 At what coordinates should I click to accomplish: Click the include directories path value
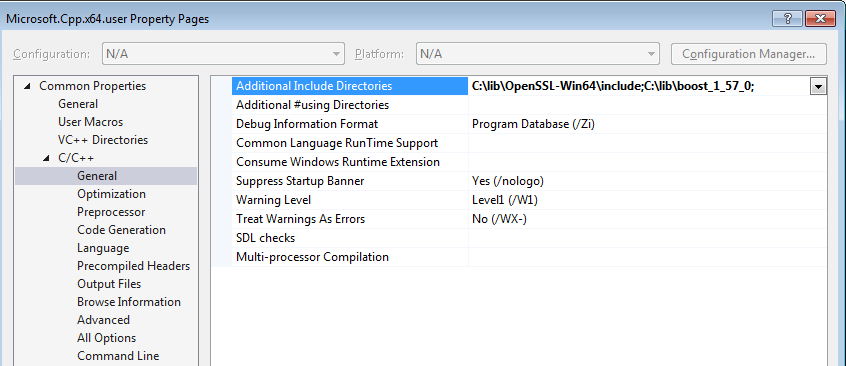click(x=612, y=86)
